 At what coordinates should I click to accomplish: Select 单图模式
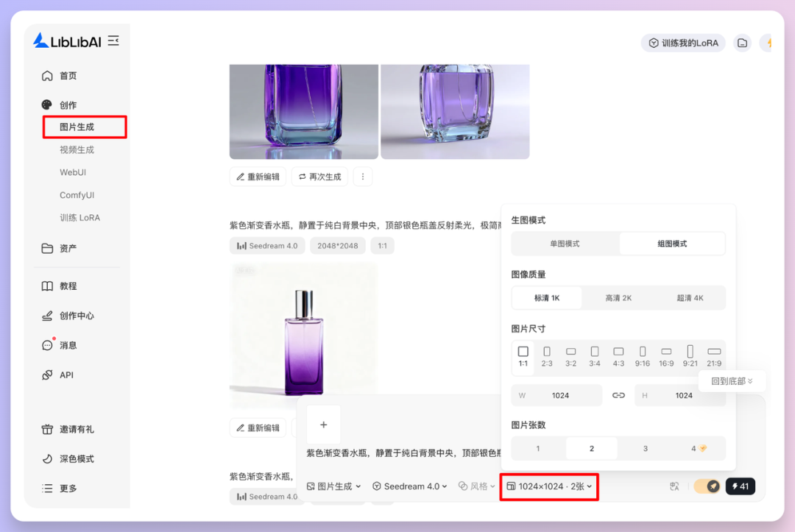(x=565, y=244)
